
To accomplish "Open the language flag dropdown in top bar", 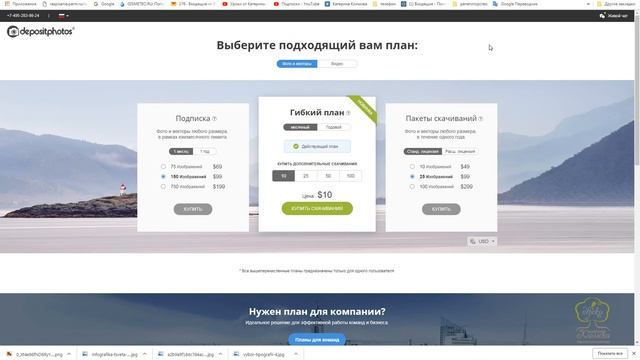I will (x=63, y=16).
